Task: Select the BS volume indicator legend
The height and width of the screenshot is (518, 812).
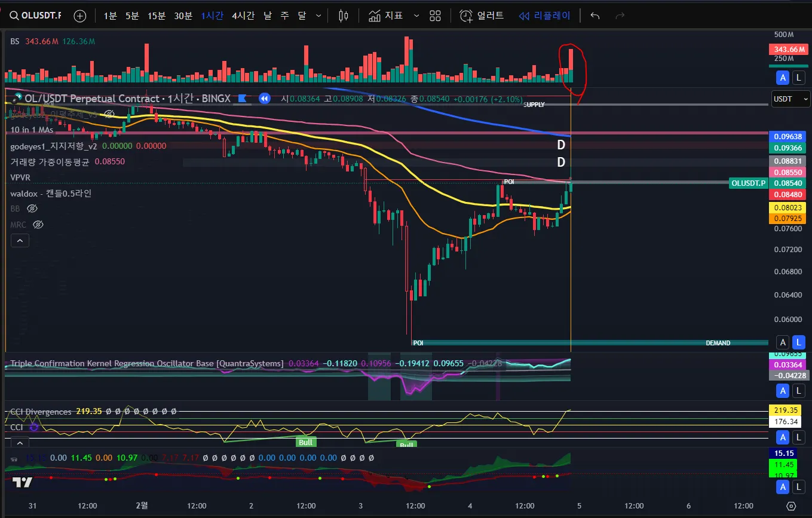Action: (15, 41)
